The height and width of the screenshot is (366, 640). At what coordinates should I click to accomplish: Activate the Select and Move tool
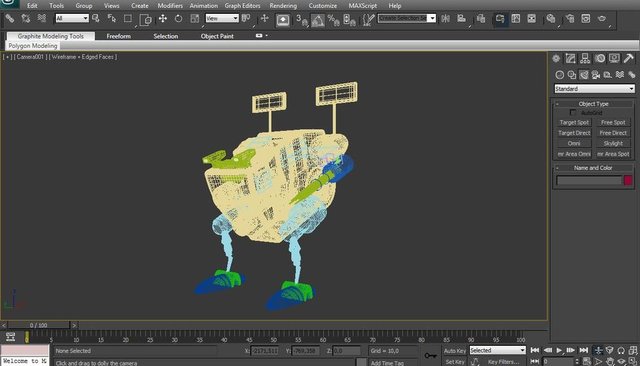coord(162,18)
